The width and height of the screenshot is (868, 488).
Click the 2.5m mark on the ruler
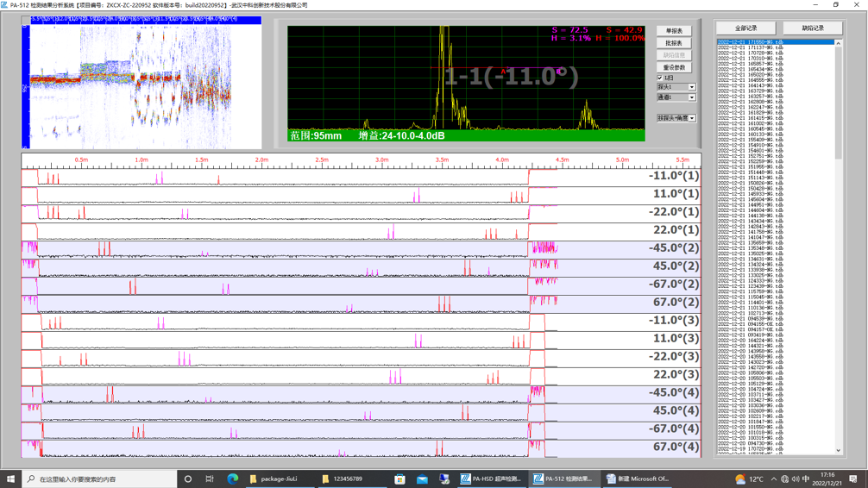click(x=322, y=160)
